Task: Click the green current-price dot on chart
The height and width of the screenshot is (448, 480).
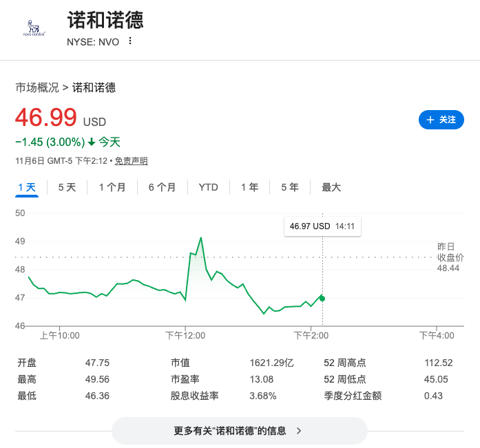Action: point(322,298)
